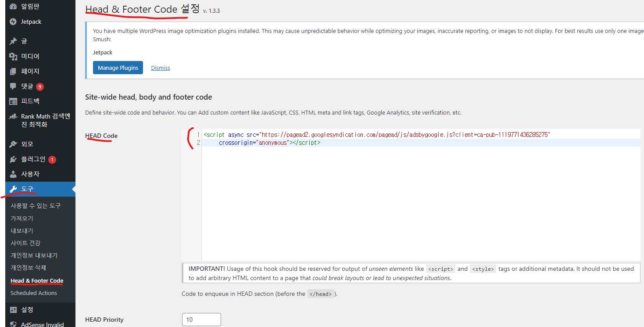644x327 pixels.
Task: Click the Site-wide head, body and footer heading
Action: pos(148,97)
